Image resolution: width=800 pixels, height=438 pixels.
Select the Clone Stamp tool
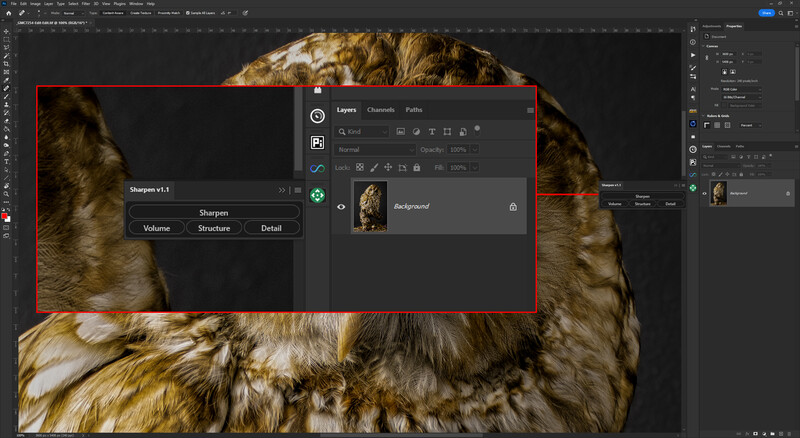(6, 105)
